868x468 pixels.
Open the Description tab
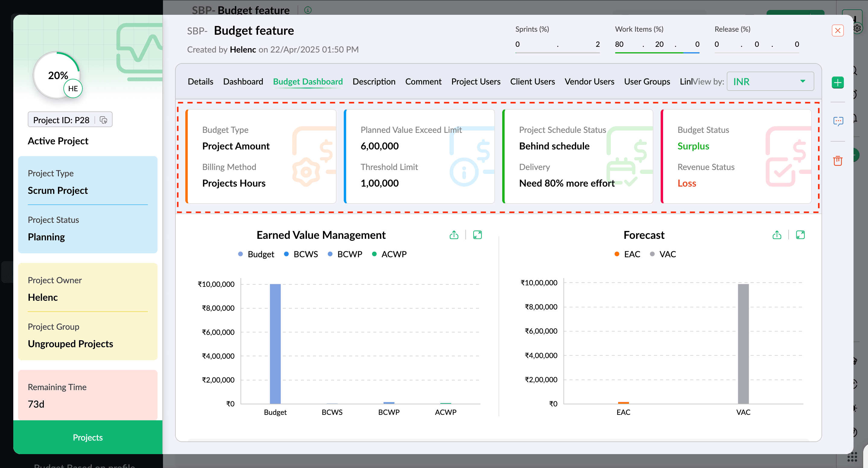click(x=374, y=82)
